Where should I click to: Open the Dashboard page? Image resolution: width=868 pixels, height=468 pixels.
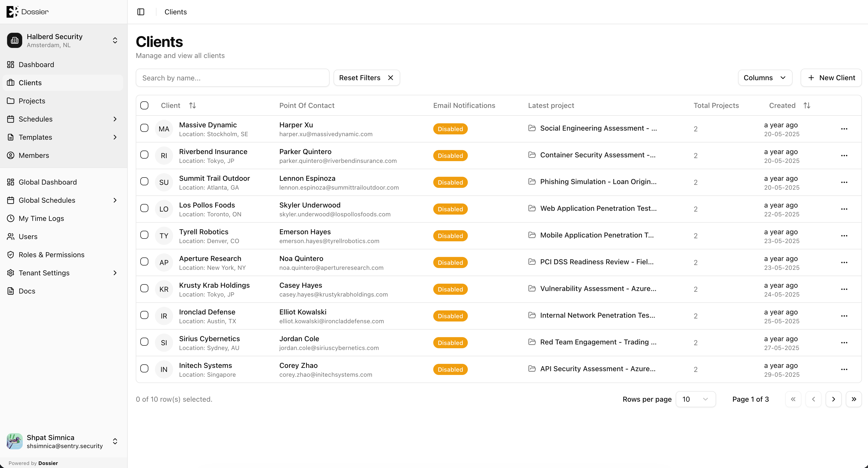click(63, 64)
